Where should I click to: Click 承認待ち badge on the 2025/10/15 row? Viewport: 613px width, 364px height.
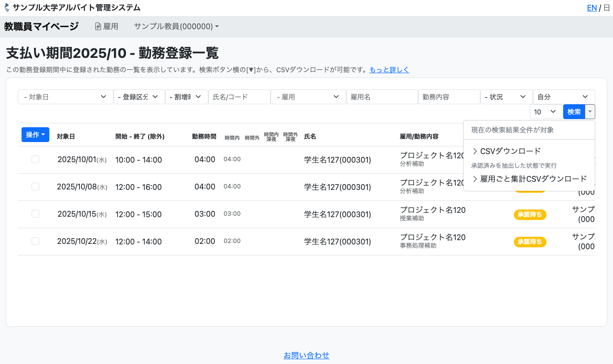click(530, 215)
